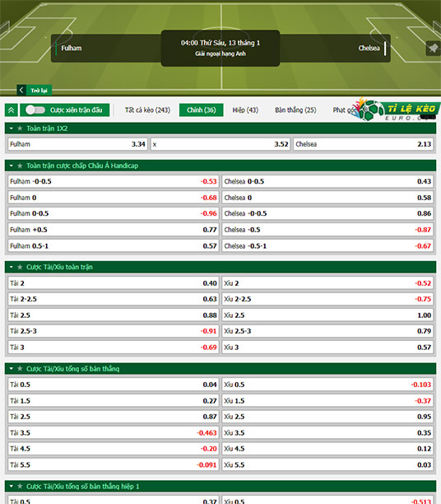Click the back arrow next to Trở lại

21,90
